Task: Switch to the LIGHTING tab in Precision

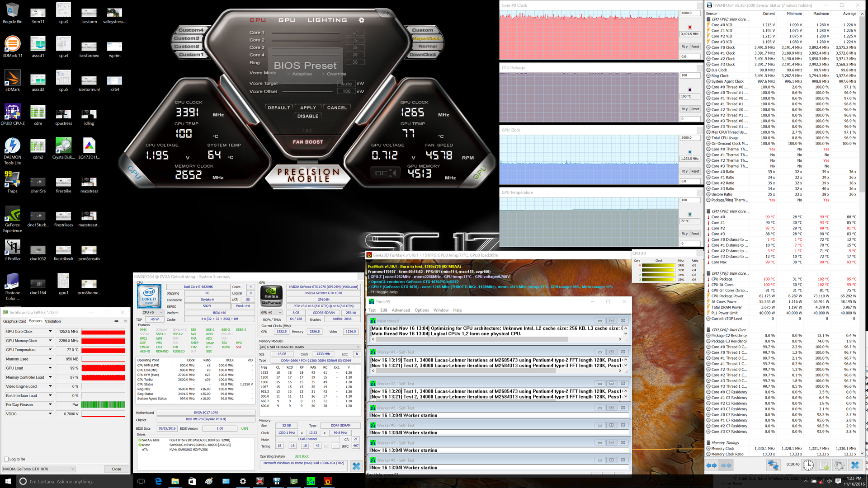Action: pos(327,20)
